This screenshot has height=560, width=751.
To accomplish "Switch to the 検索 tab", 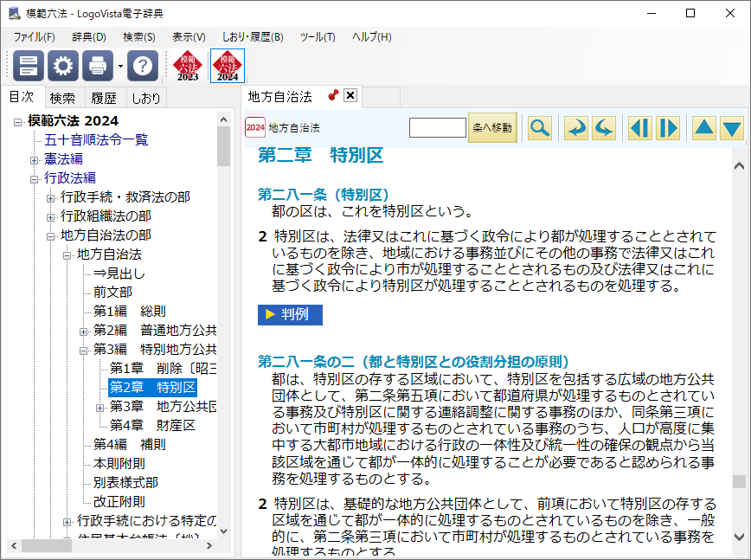I will (63, 98).
